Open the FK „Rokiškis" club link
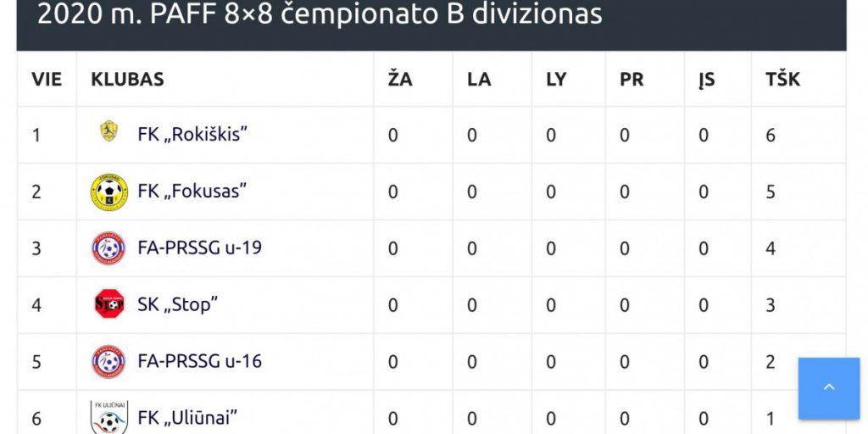 pos(192,135)
